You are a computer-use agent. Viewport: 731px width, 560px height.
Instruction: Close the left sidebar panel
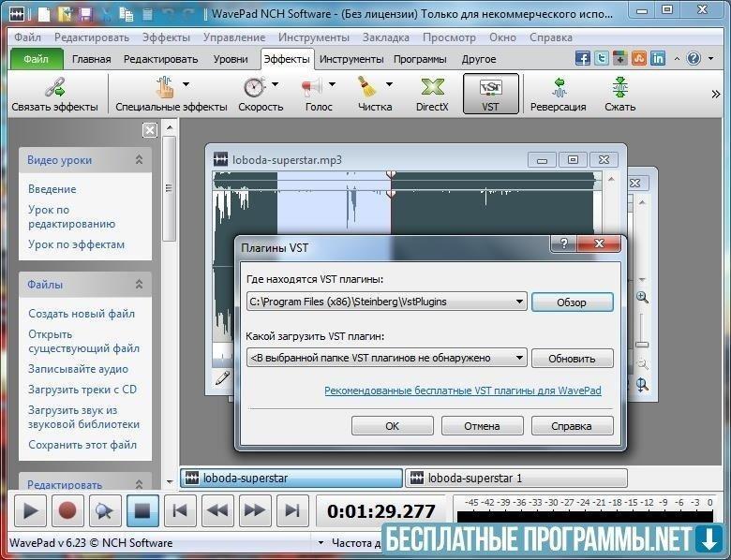150,130
